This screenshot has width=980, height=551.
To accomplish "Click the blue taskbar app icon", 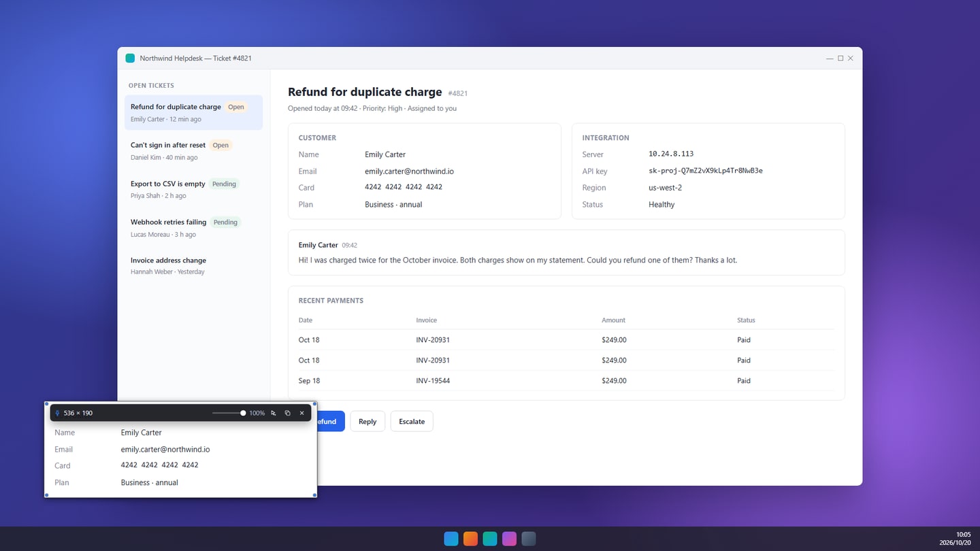I will [x=451, y=539].
